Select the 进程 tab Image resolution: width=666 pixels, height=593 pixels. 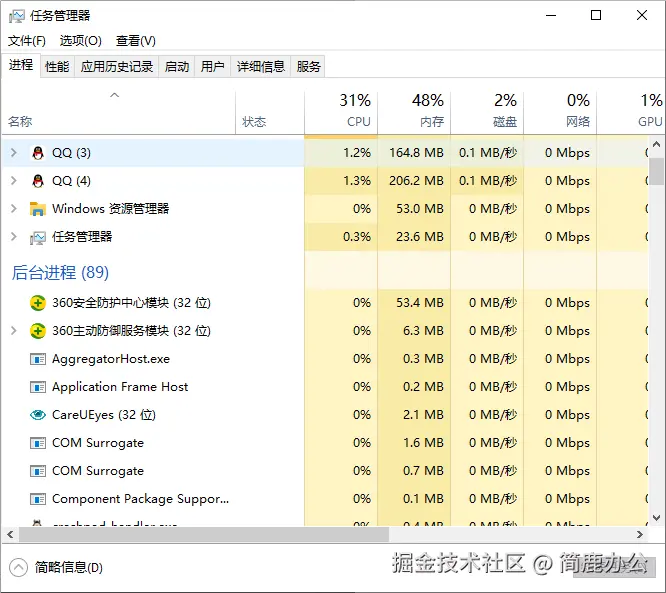[x=21, y=65]
